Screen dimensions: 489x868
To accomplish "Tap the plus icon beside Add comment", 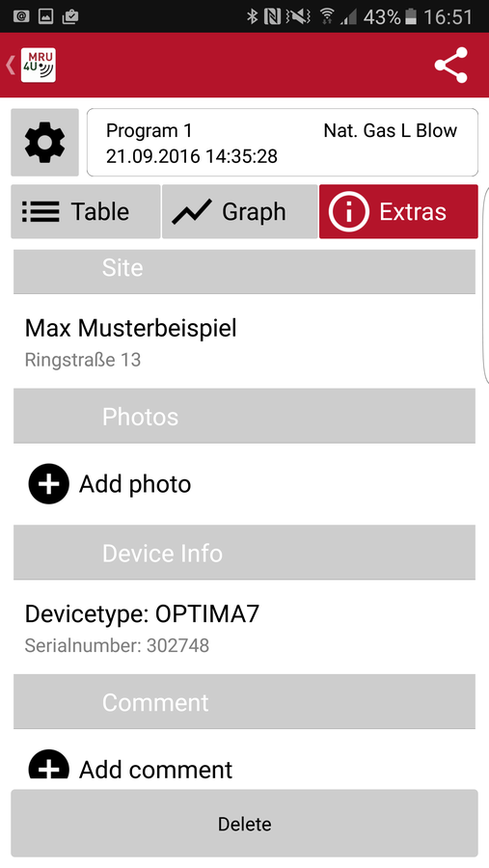I will click(49, 765).
